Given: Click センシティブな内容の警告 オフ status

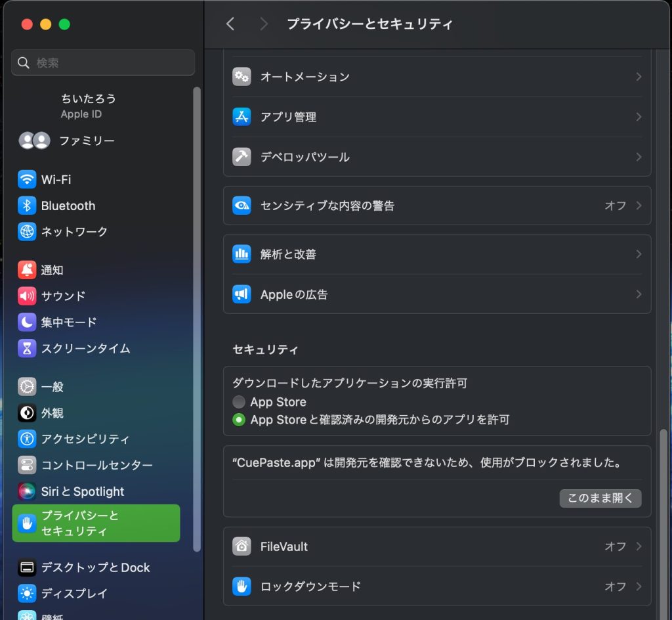Looking at the screenshot, I should [615, 206].
